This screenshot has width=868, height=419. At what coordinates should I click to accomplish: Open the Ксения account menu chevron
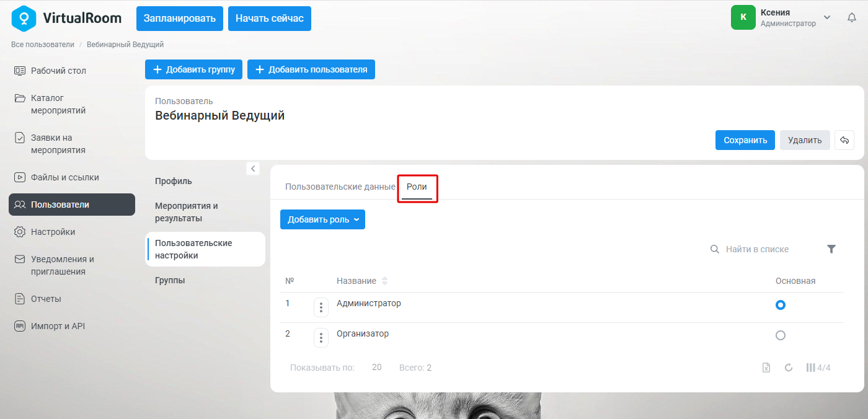826,17
